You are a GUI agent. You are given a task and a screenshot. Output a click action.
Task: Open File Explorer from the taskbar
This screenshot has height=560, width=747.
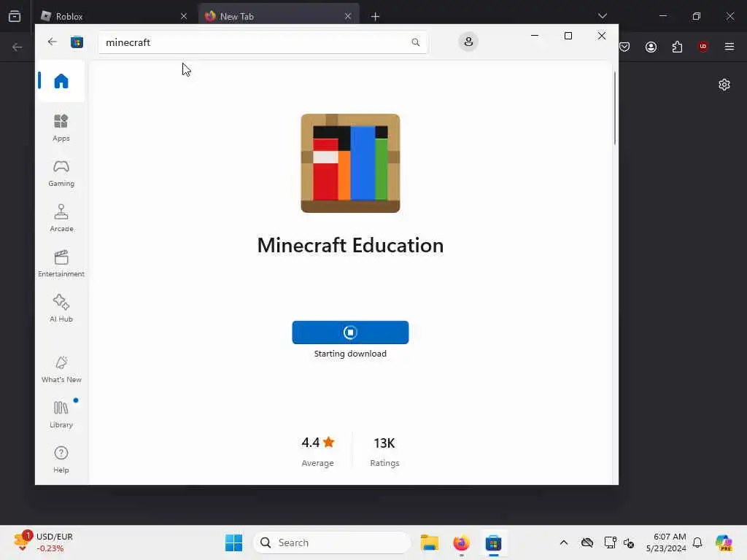429,542
